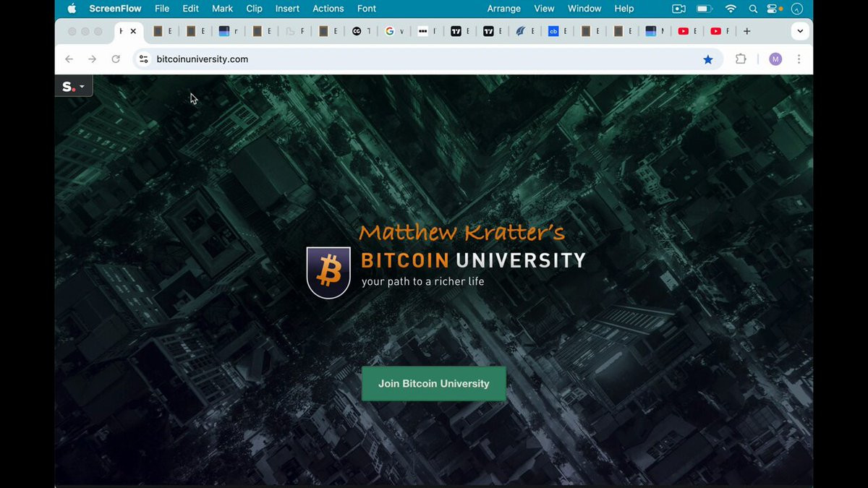Click the bitcoinuniversity.com address bar

(427, 59)
